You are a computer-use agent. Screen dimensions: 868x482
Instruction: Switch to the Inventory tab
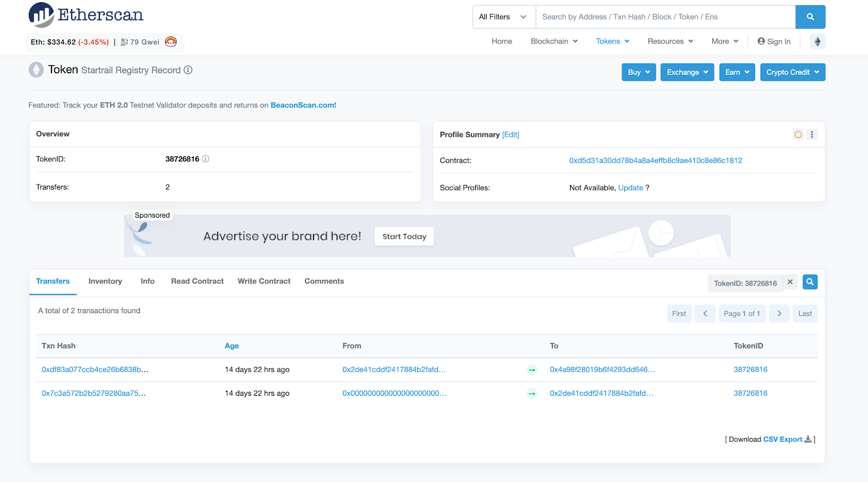[105, 281]
